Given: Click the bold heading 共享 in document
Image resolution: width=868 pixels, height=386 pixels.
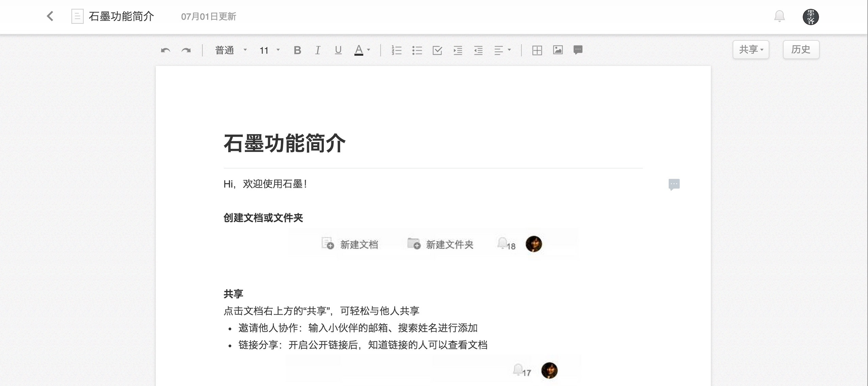Looking at the screenshot, I should [233, 294].
